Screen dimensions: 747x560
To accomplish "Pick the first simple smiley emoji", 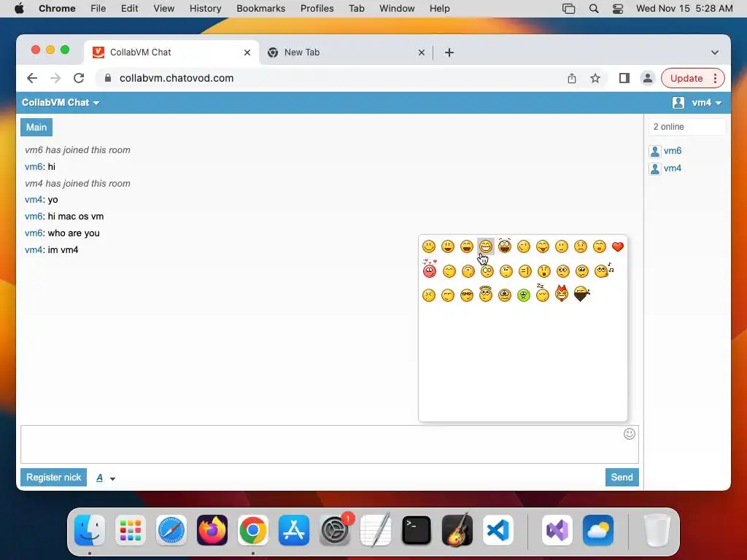I will [429, 246].
